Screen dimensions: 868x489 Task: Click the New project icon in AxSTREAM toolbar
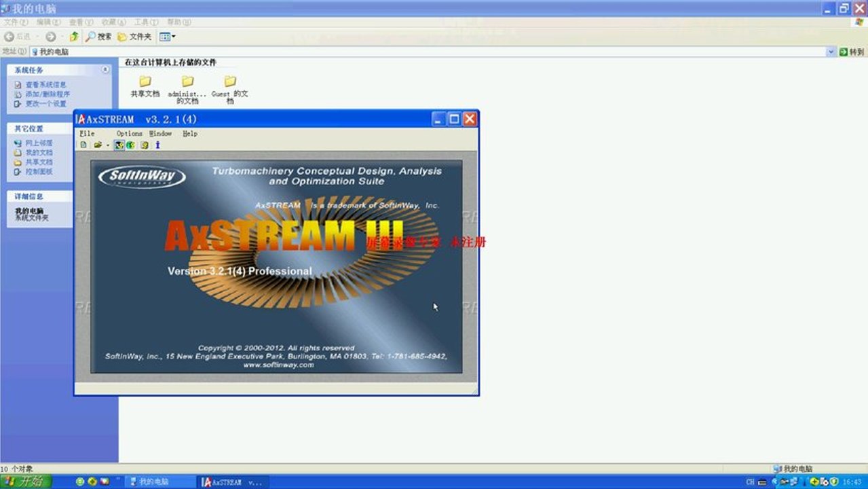tap(84, 145)
